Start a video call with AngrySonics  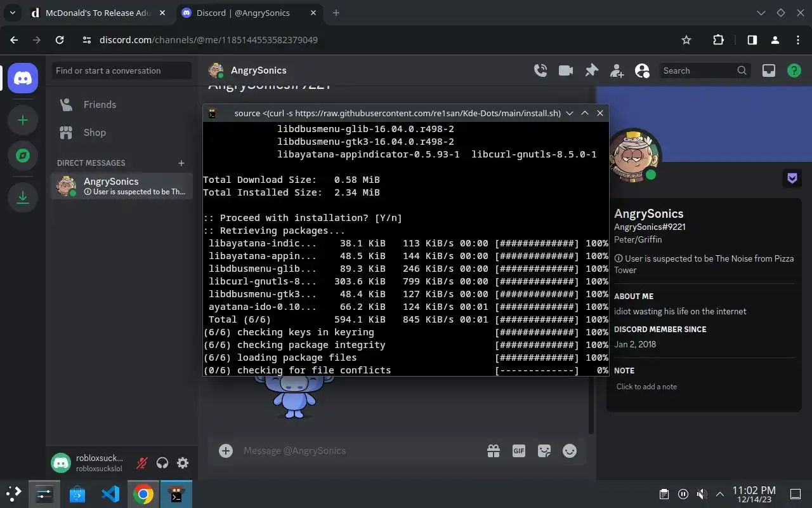[x=566, y=70]
